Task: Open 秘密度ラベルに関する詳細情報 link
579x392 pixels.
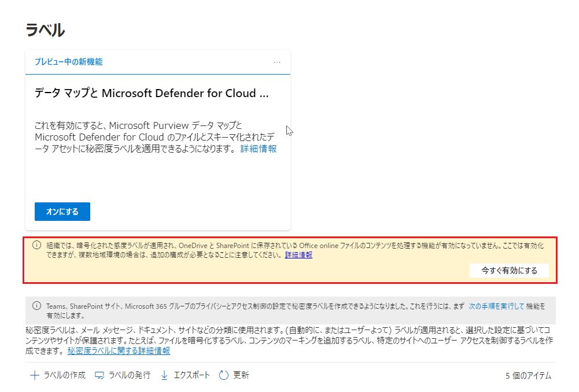Action: (119, 350)
